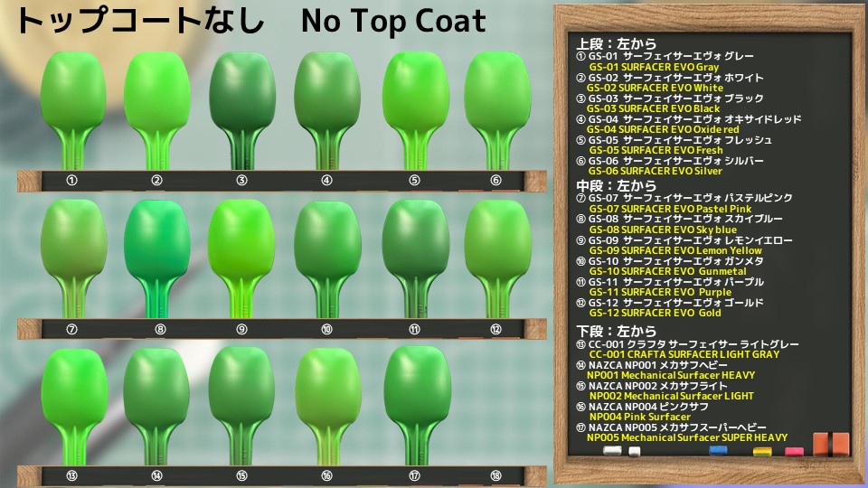This screenshot has height=488, width=868.
Task: Click the '上段：左から' heading on blackboard
Action: point(616,43)
